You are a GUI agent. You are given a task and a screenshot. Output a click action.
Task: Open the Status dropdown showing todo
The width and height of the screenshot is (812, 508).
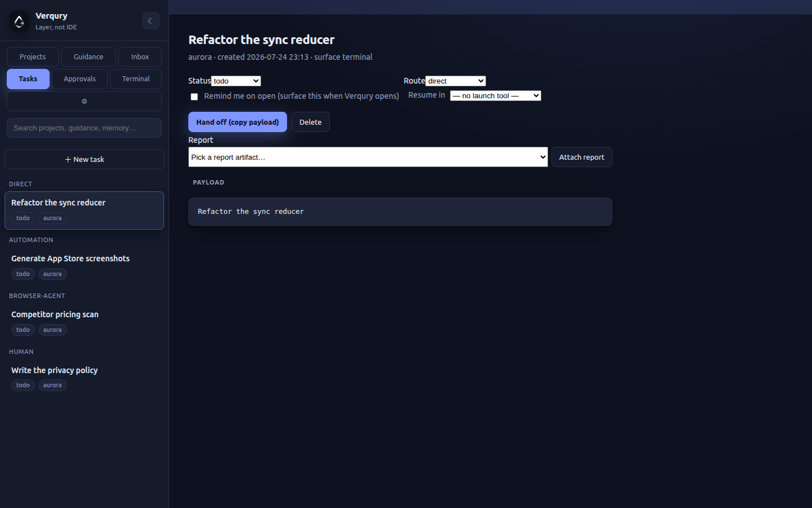click(x=236, y=81)
